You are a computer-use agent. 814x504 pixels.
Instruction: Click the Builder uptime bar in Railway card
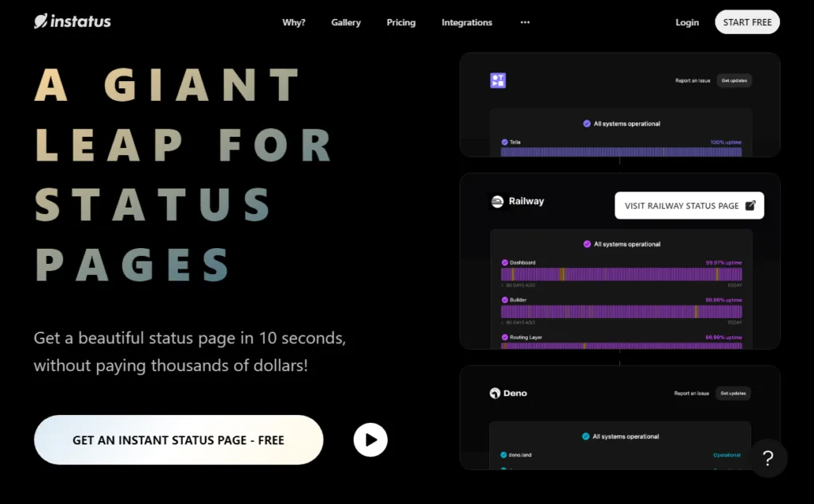pos(622,312)
